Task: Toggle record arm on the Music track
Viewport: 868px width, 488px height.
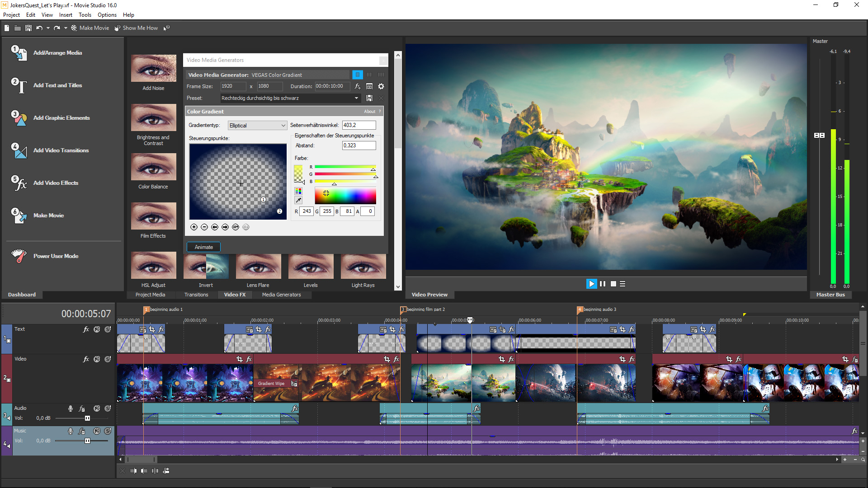Action: 70,431
